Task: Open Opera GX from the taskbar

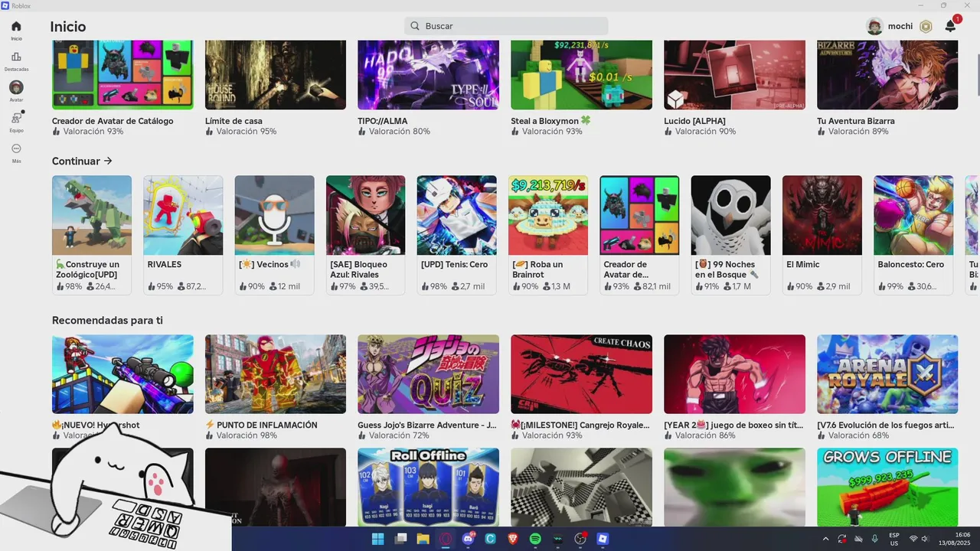Action: [446, 539]
